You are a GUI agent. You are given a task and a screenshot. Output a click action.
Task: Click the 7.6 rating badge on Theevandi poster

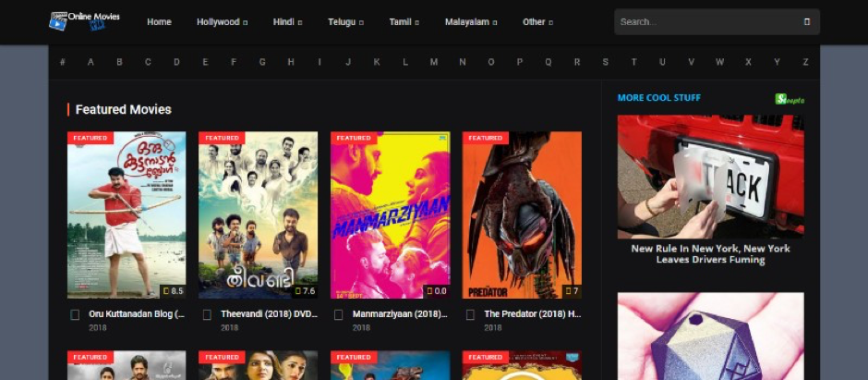[304, 290]
